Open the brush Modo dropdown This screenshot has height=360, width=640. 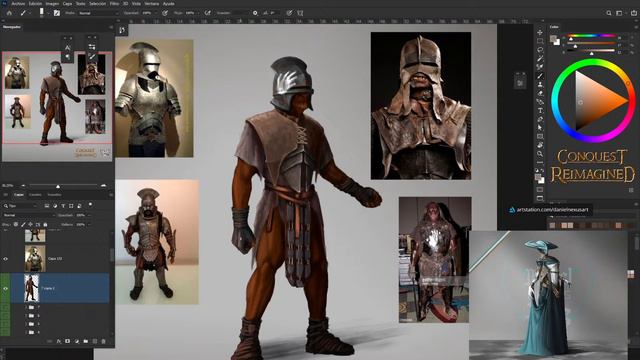(98, 13)
